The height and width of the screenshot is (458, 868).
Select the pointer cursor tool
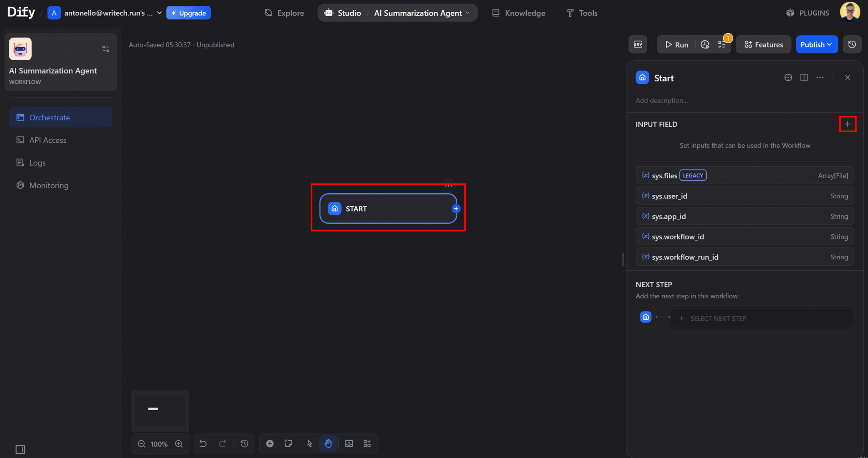pos(310,444)
